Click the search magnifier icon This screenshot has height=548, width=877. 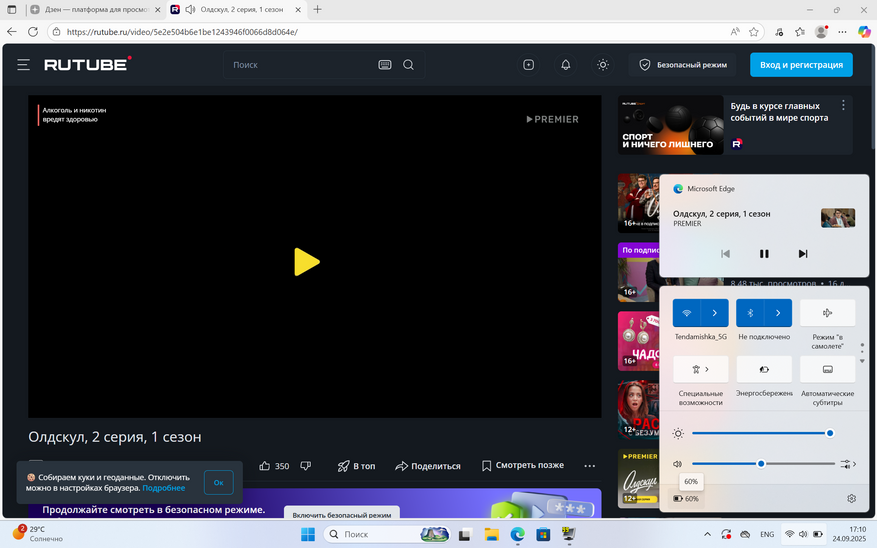408,65
